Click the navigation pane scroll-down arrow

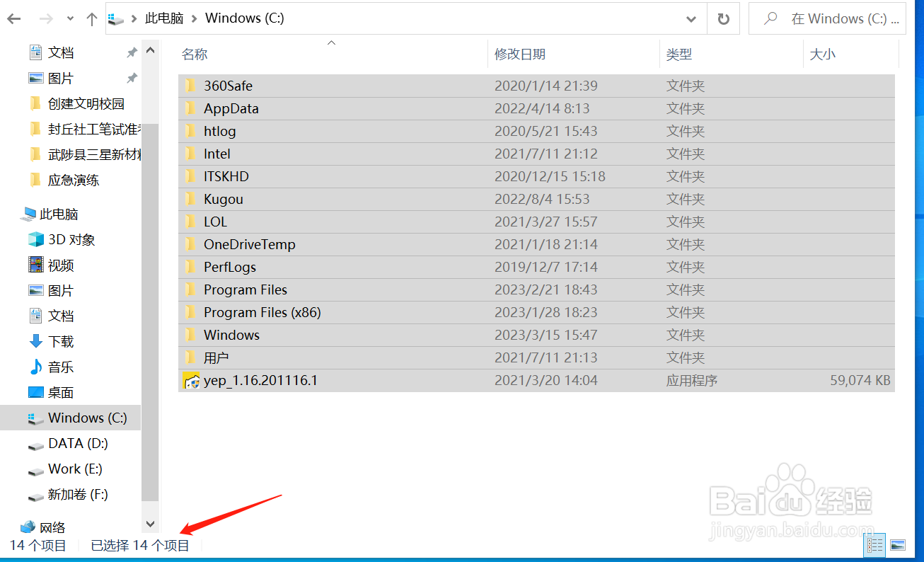[150, 524]
